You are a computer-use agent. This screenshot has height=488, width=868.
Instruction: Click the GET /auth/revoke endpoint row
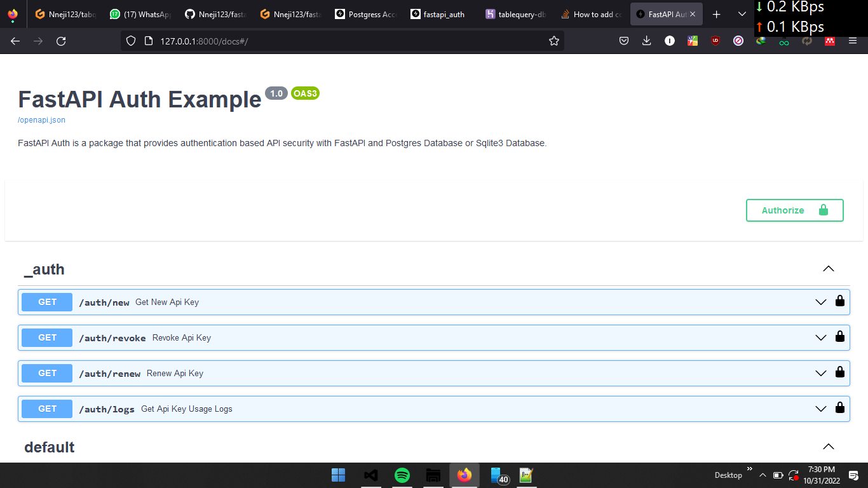[x=434, y=337]
